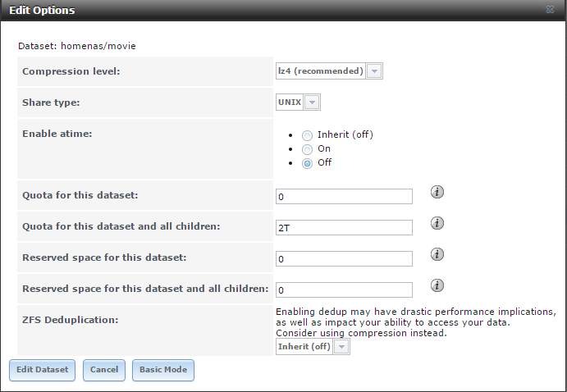Focus the quota field containing 2T
This screenshot has width=567, height=392.
pos(344,228)
